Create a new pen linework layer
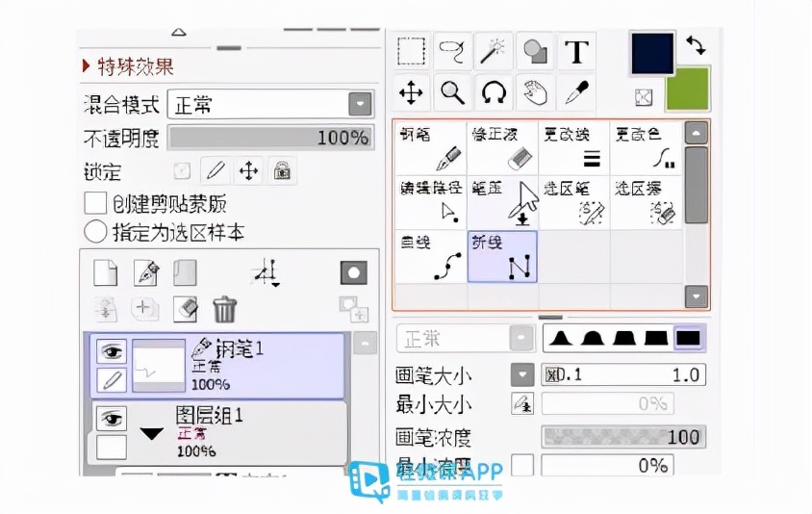812x514 pixels. (146, 272)
